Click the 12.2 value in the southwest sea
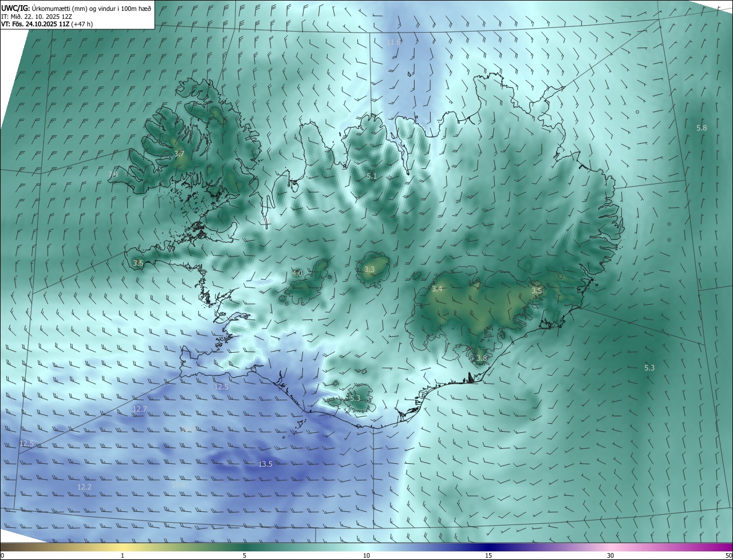Viewport: 733px width, 560px height. [84, 487]
